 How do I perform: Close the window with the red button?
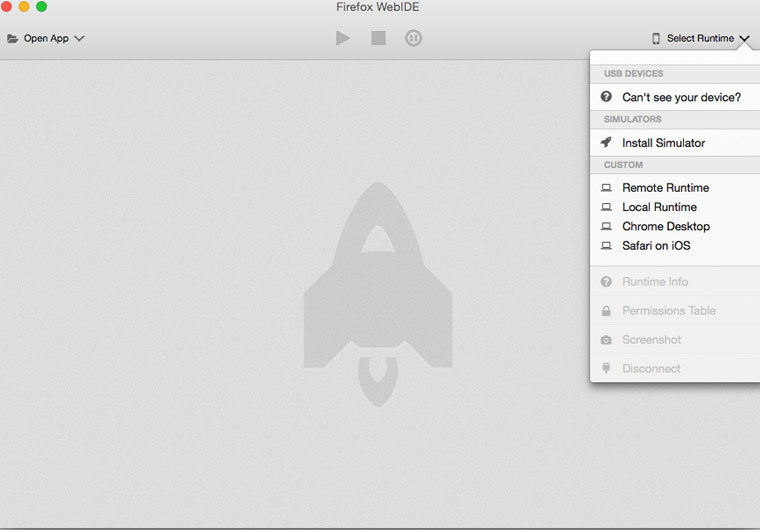[x=6, y=6]
